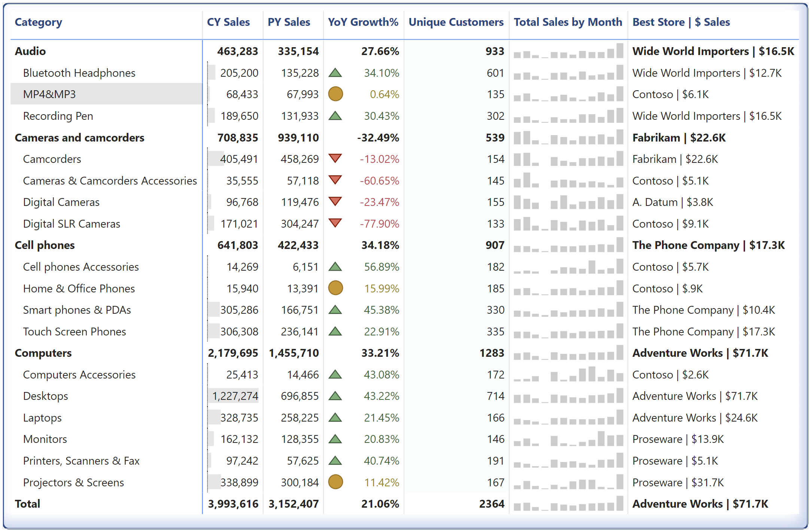The width and height of the screenshot is (811, 532).
Task: Select the yellow KPI circle beside MP4&MP3
Action: (x=336, y=94)
